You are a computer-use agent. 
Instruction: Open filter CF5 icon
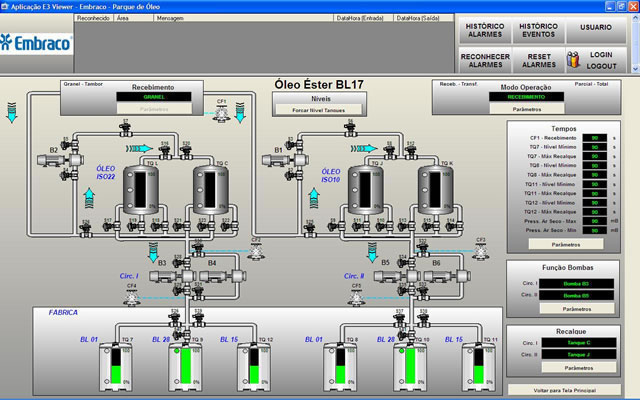356,297
